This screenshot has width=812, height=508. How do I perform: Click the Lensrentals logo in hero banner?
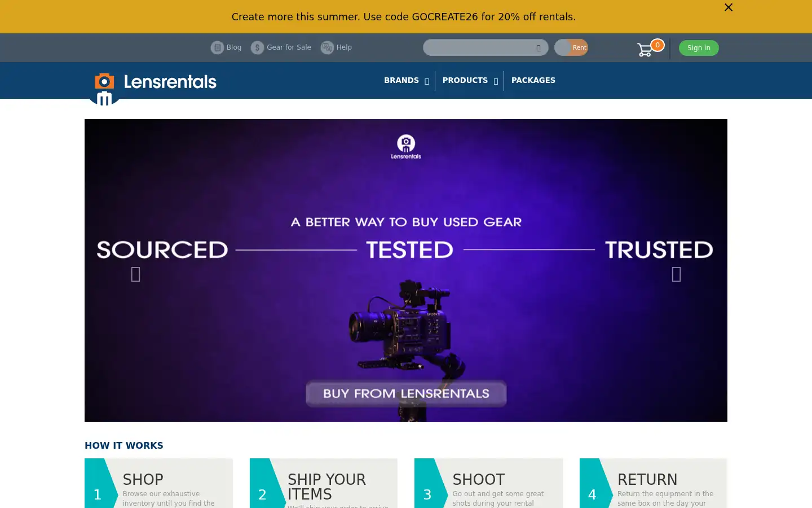coord(406,147)
